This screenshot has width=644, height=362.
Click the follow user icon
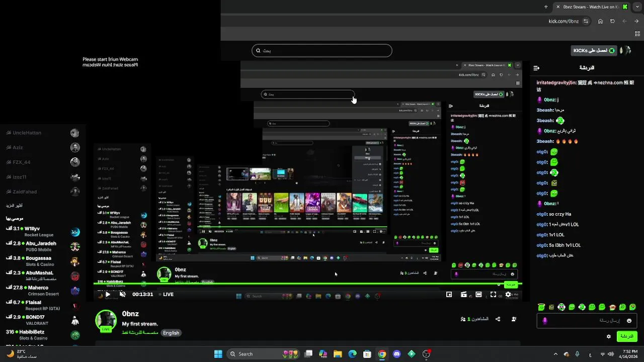pos(514,319)
